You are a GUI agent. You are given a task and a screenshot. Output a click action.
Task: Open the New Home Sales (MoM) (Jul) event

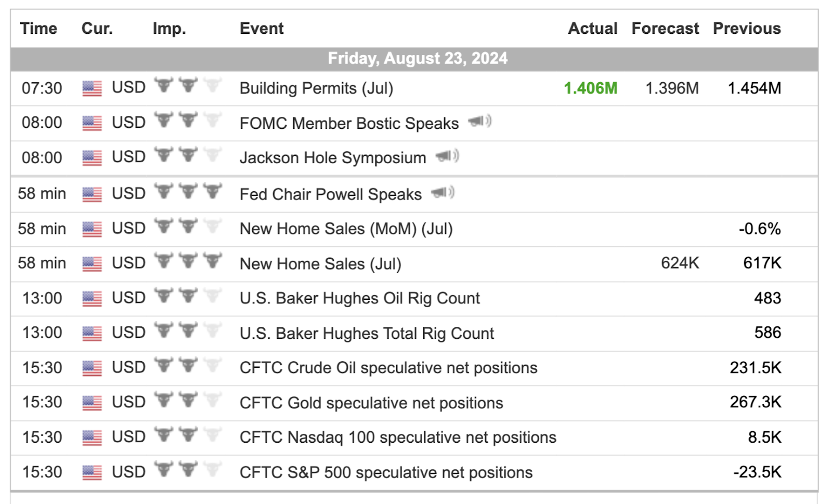pos(346,229)
